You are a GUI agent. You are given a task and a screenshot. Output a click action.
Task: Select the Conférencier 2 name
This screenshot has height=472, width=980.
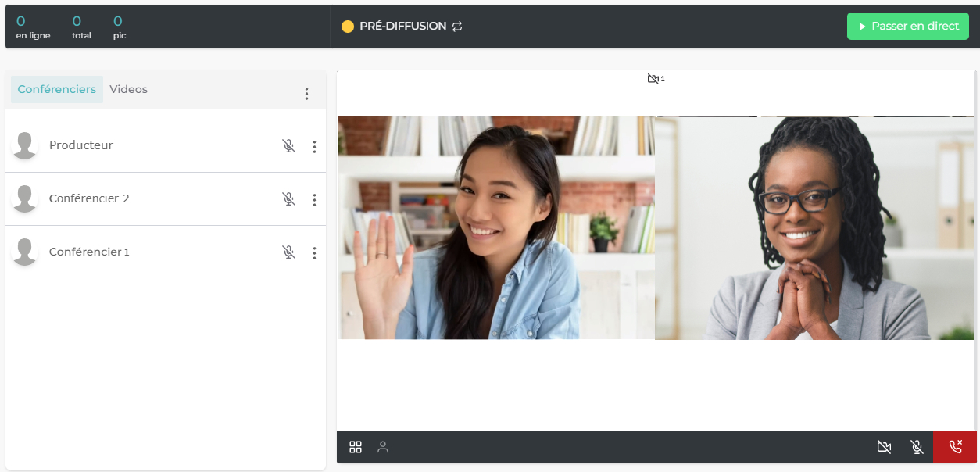(x=89, y=198)
